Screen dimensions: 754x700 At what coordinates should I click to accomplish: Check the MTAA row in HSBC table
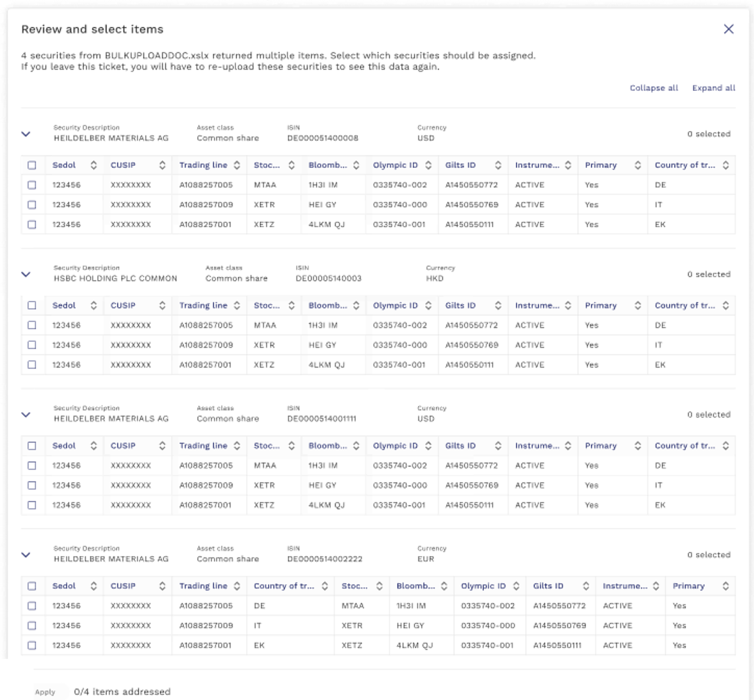point(32,325)
